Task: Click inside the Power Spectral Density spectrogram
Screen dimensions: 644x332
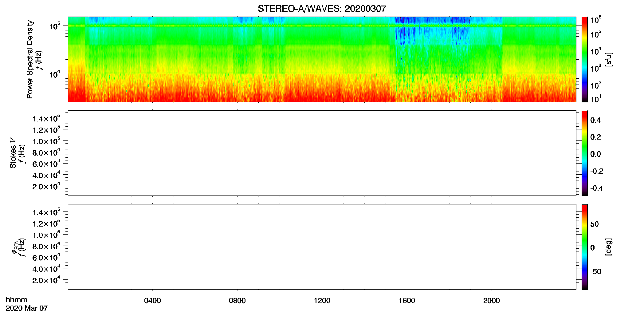Action: 322,59
